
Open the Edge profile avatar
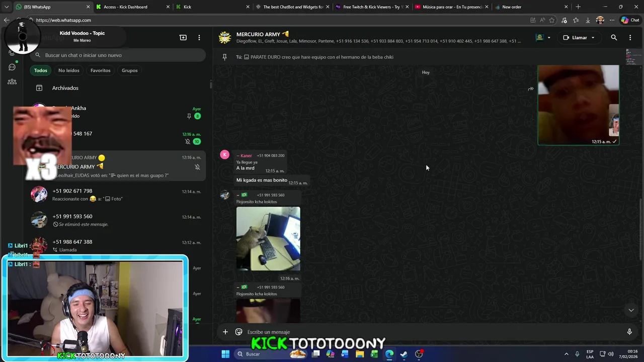pyautogui.click(x=600, y=20)
